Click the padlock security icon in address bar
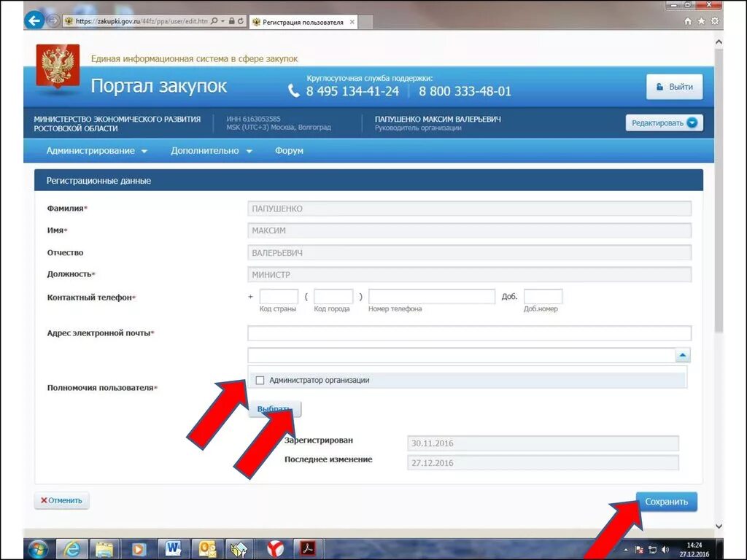747x560 pixels. (231, 21)
